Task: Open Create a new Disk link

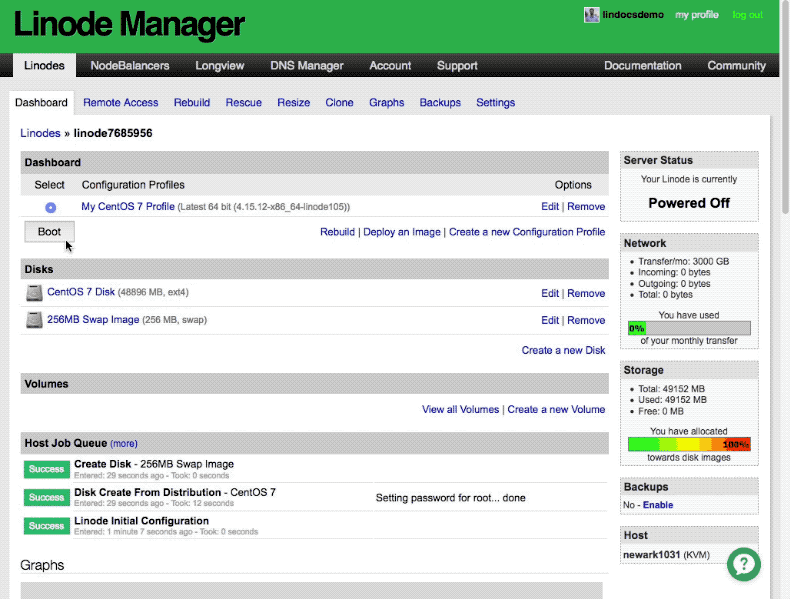Action: [563, 350]
